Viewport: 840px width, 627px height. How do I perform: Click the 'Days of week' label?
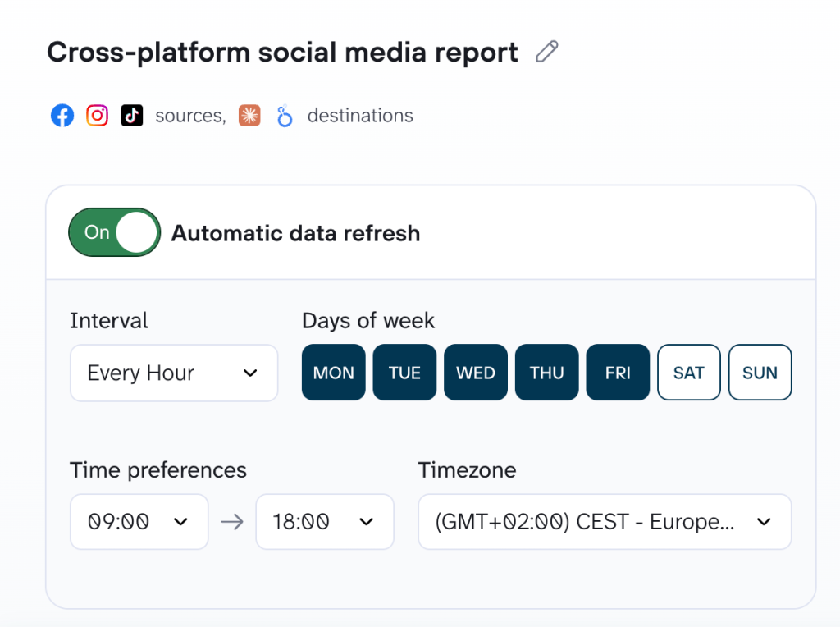coord(368,320)
